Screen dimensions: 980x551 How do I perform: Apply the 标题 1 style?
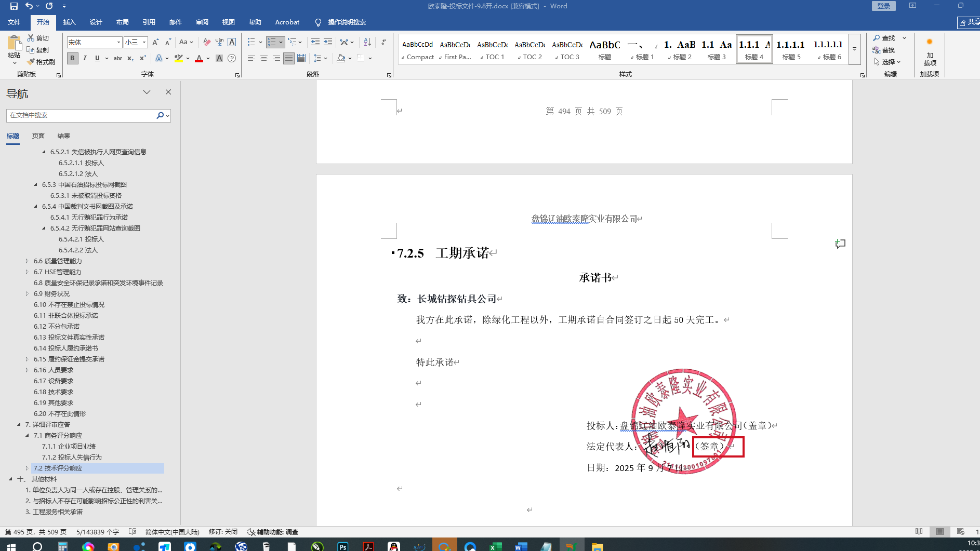point(642,49)
